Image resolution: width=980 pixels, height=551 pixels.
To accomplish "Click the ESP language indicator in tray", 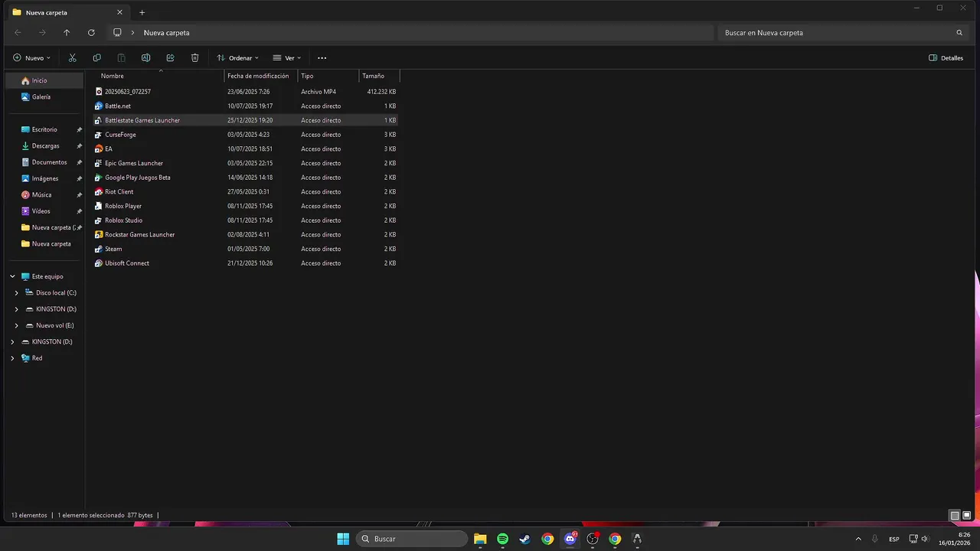I will coord(894,539).
